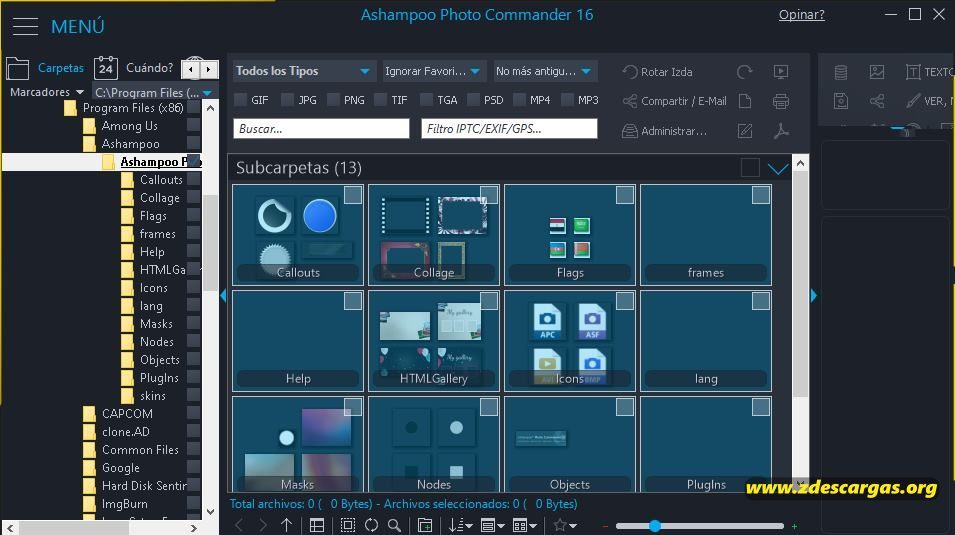Open the Todos los Tipos dropdown
Viewport: 955px width, 535px height.
coord(303,71)
